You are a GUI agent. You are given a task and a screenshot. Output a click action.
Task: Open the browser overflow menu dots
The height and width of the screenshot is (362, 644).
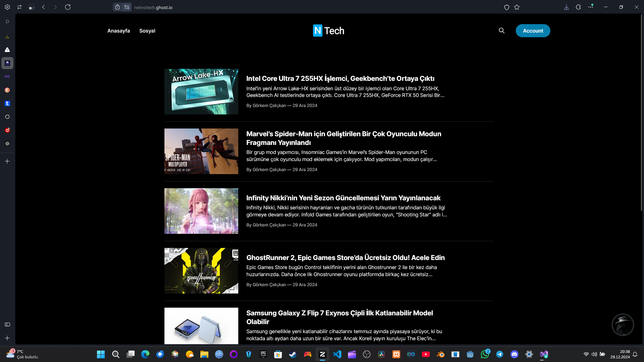tap(591, 6)
